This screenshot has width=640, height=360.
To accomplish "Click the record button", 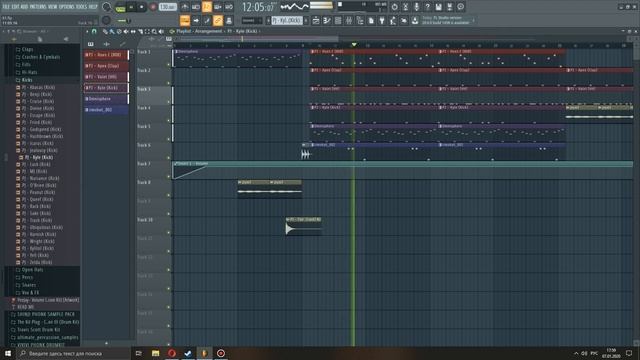I will (x=153, y=7).
